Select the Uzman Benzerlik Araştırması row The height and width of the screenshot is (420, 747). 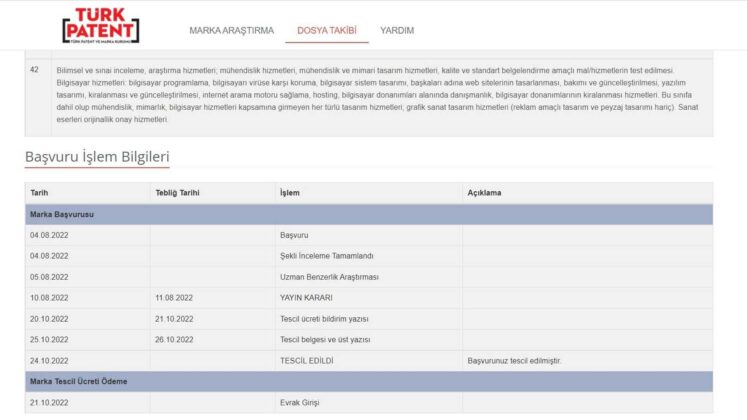(x=369, y=277)
